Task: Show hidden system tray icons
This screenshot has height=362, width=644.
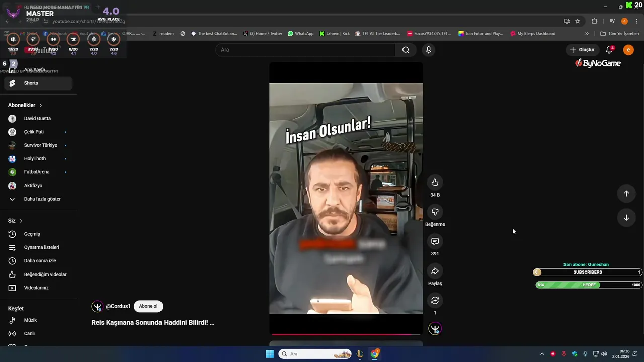Action: pyautogui.click(x=542, y=354)
